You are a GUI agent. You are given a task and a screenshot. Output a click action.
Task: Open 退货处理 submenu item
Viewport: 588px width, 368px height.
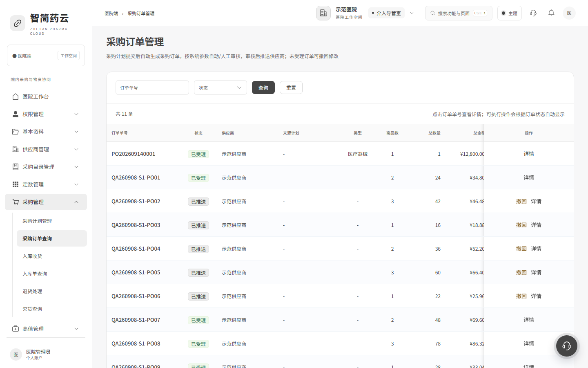[52, 291]
